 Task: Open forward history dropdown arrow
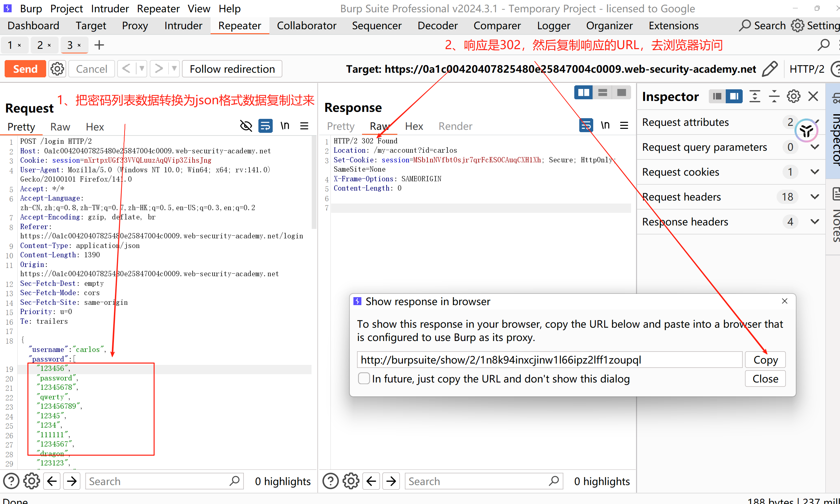pos(174,69)
